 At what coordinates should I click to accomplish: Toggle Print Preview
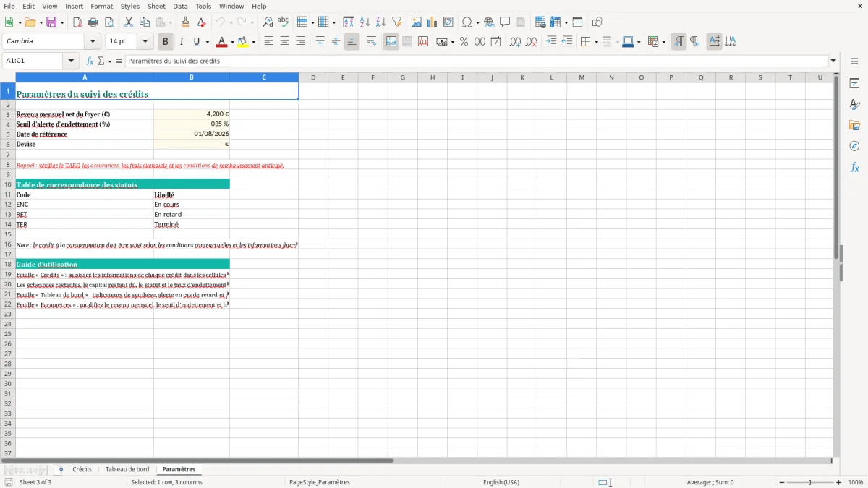coord(109,22)
